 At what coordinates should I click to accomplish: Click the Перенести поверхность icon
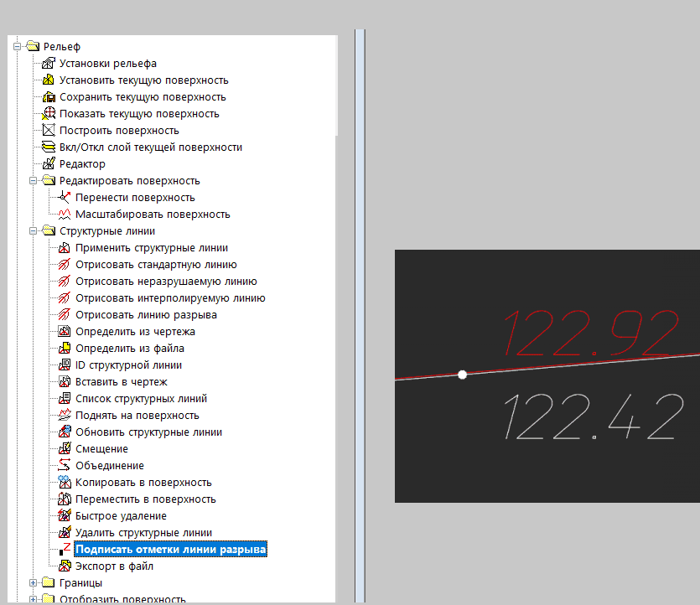click(65, 198)
